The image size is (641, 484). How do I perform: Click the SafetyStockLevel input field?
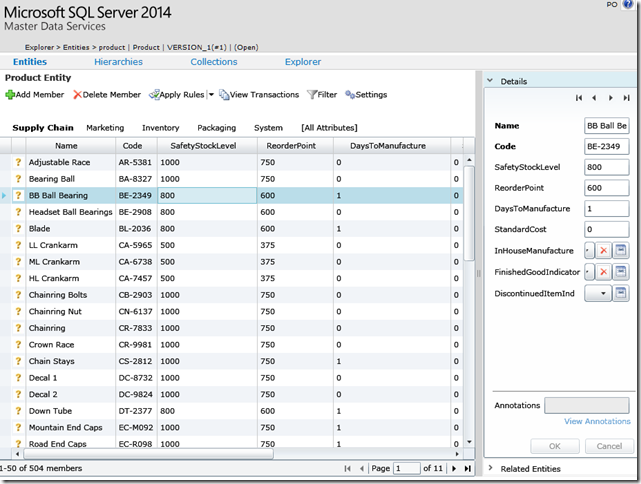[607, 167]
